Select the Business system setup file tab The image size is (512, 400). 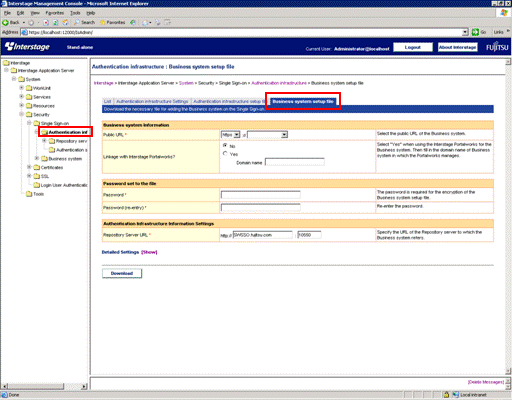[x=303, y=101]
